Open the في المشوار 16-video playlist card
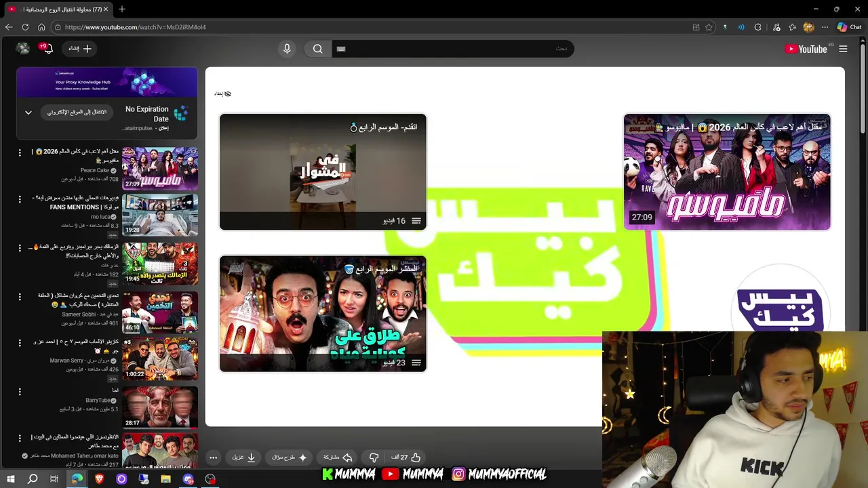The image size is (868, 488). tap(323, 172)
